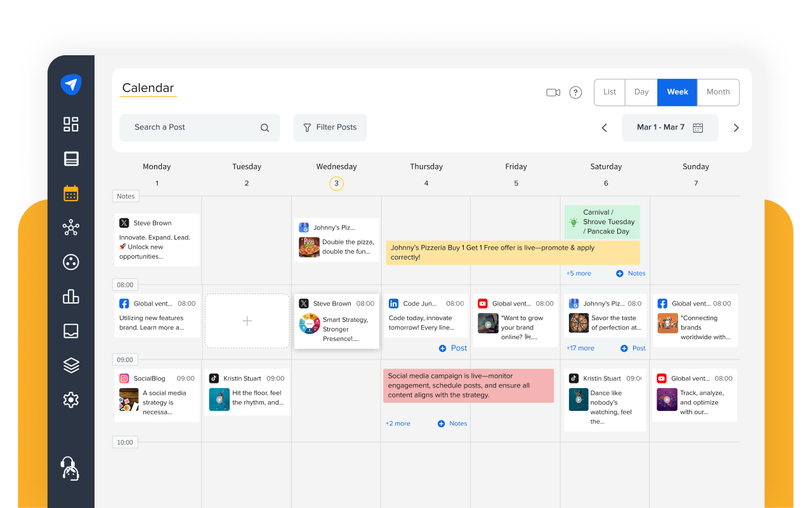812x508 pixels.
Task: Click Notes link in Saturday notes row
Action: (636, 274)
